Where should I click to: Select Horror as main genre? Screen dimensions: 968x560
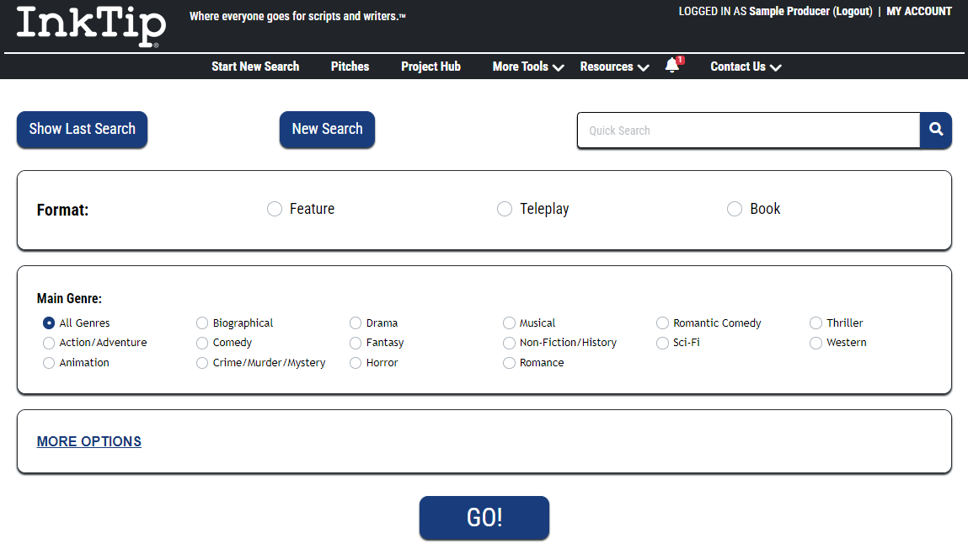click(356, 363)
